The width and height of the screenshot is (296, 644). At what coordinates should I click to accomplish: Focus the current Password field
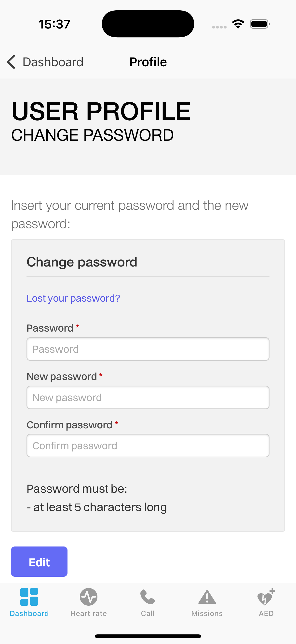pos(148,349)
